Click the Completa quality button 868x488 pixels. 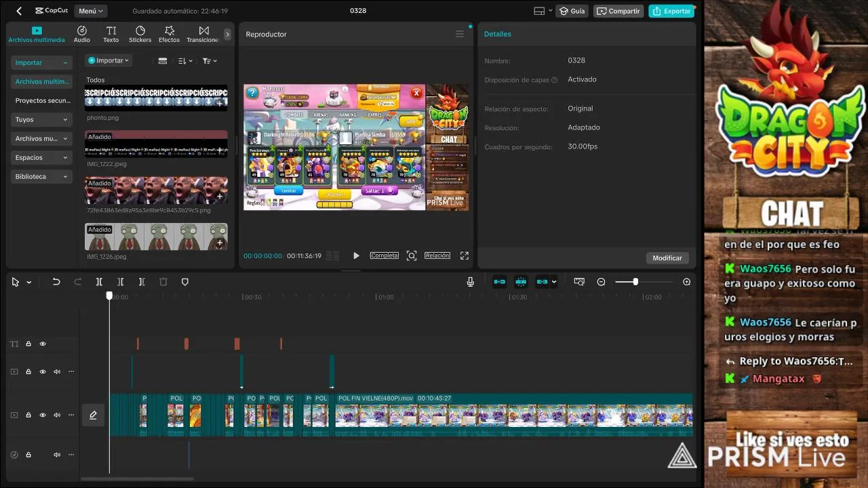click(x=384, y=256)
